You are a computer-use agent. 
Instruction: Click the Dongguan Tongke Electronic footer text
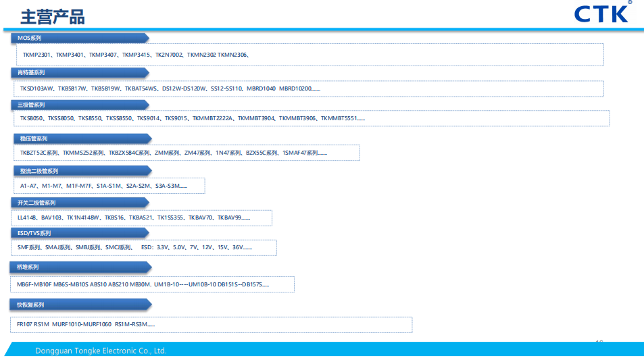[101, 351]
